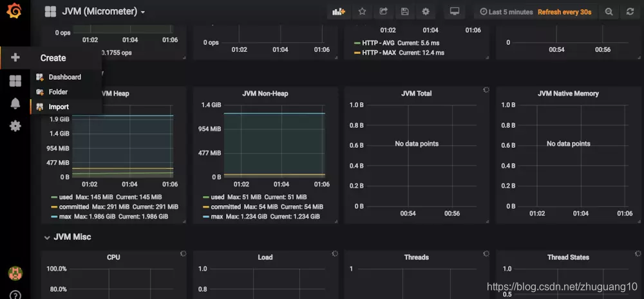Open the Help question mark icon
The image size is (644, 299).
[15, 295]
